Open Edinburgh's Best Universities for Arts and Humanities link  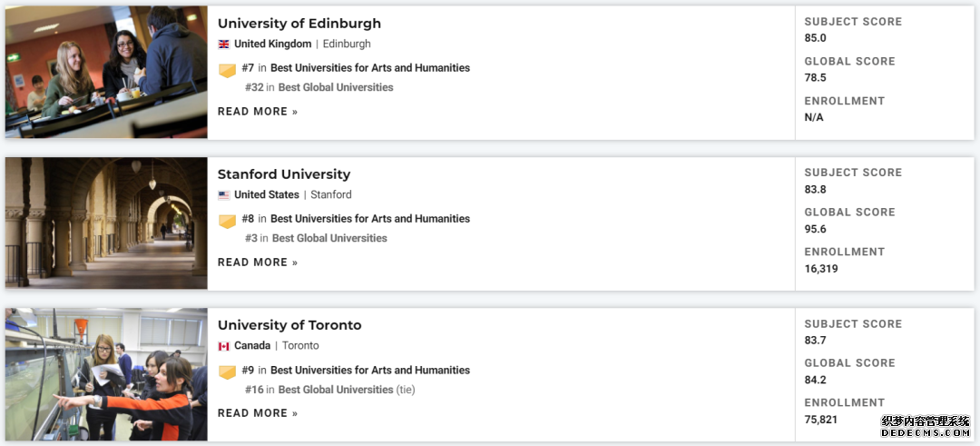(x=370, y=67)
